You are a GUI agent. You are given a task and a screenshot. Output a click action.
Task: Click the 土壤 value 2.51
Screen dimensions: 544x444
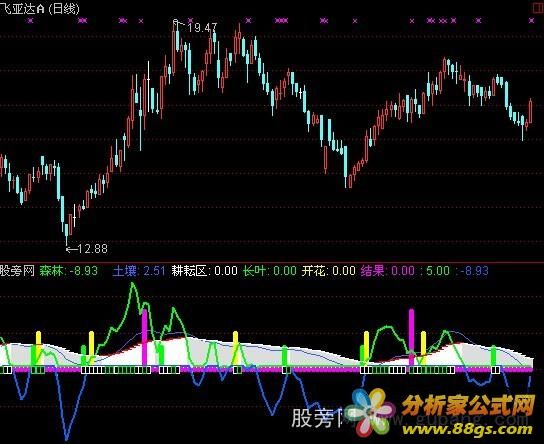coord(154,271)
